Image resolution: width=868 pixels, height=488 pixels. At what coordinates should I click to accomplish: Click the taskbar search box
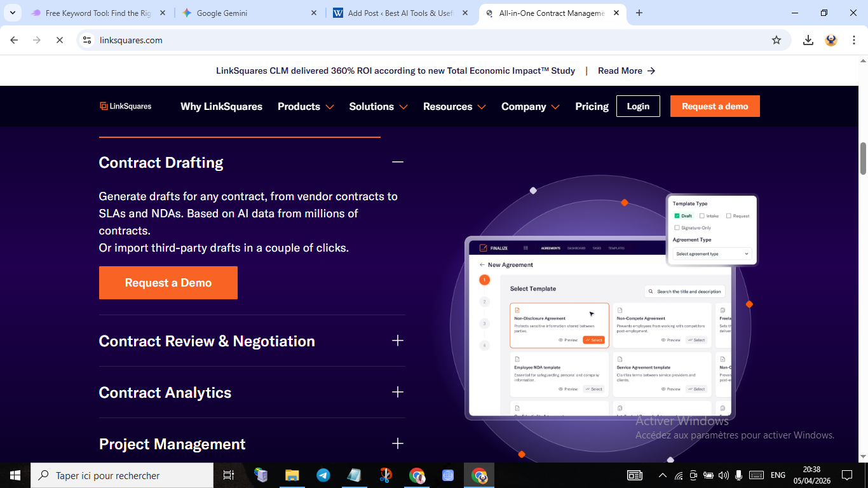122,475
